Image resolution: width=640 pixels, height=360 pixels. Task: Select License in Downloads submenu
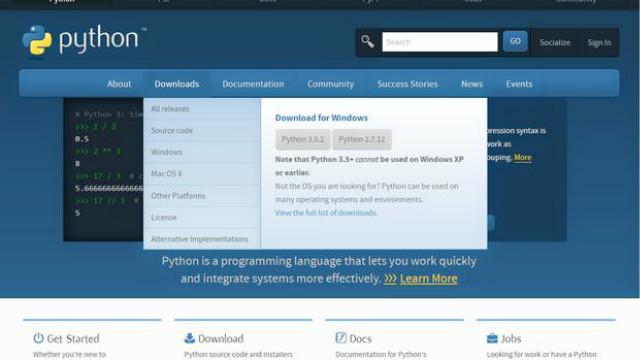tap(202, 218)
